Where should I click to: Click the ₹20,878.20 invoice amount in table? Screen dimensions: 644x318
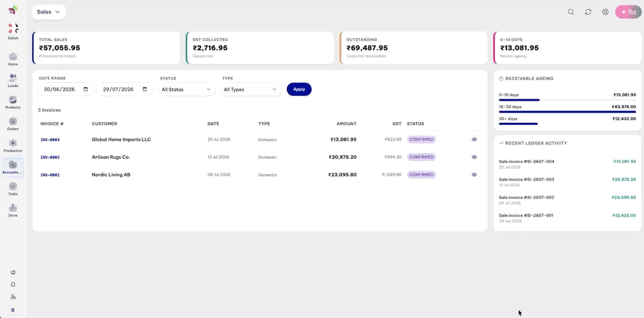click(x=342, y=157)
